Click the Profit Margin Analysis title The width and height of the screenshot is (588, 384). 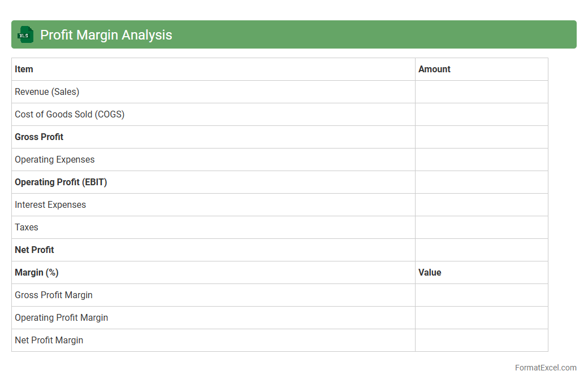[106, 35]
